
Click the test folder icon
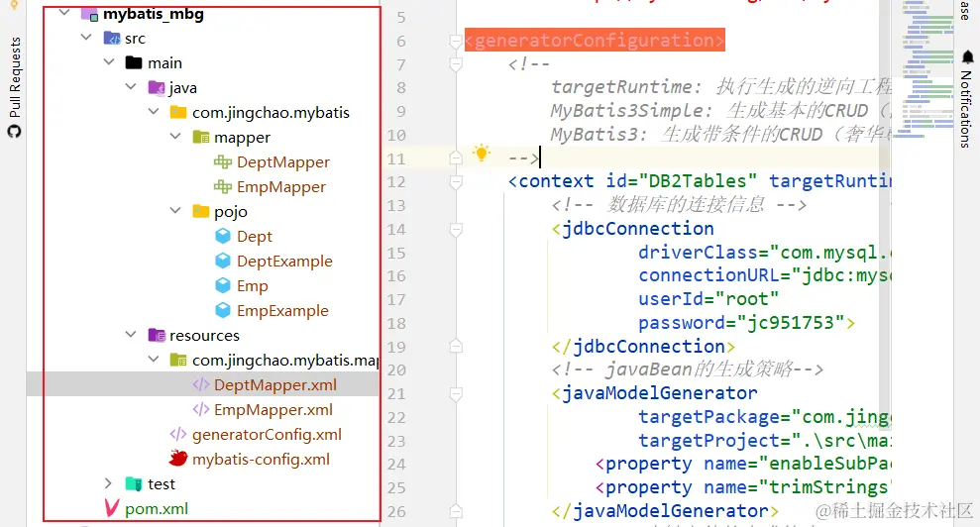tap(134, 483)
